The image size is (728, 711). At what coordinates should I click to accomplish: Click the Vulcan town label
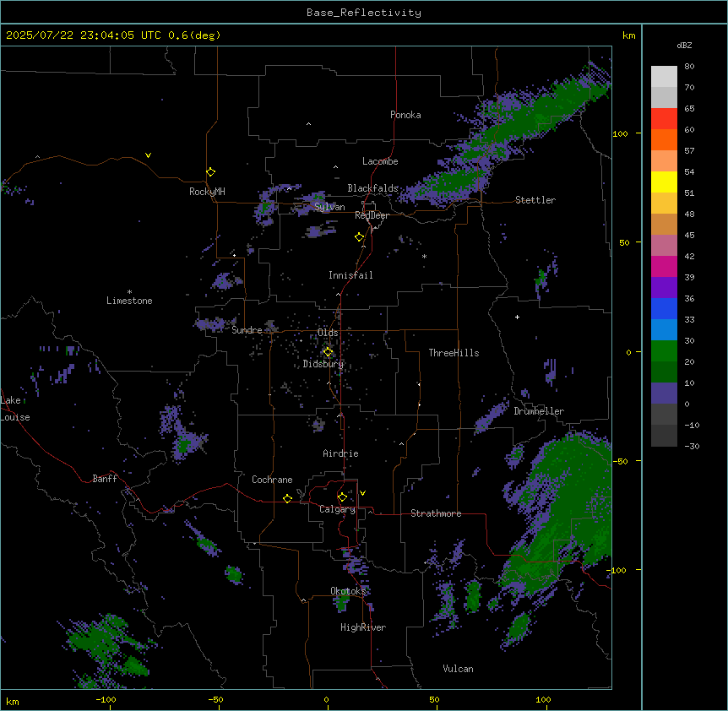point(458,669)
